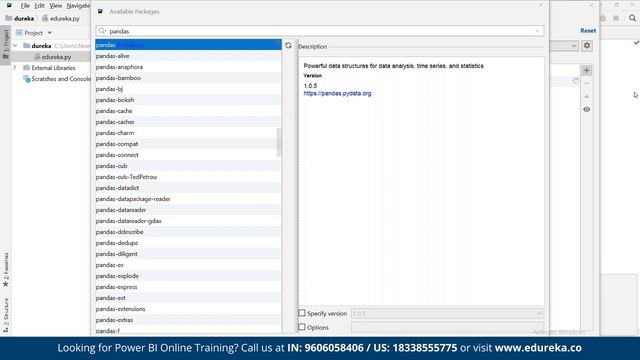Click the edureka.py file icon in tree
Screen dimensions: 640x360
click(37, 57)
